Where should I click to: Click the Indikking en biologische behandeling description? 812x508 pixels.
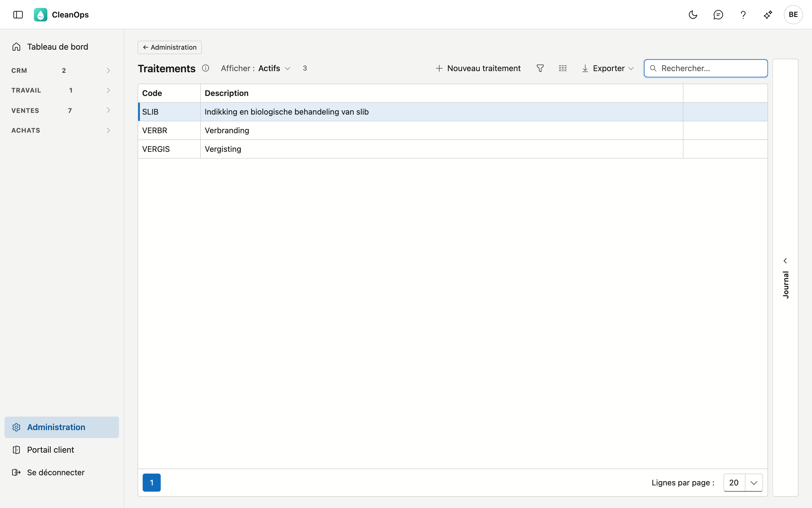click(x=442, y=111)
